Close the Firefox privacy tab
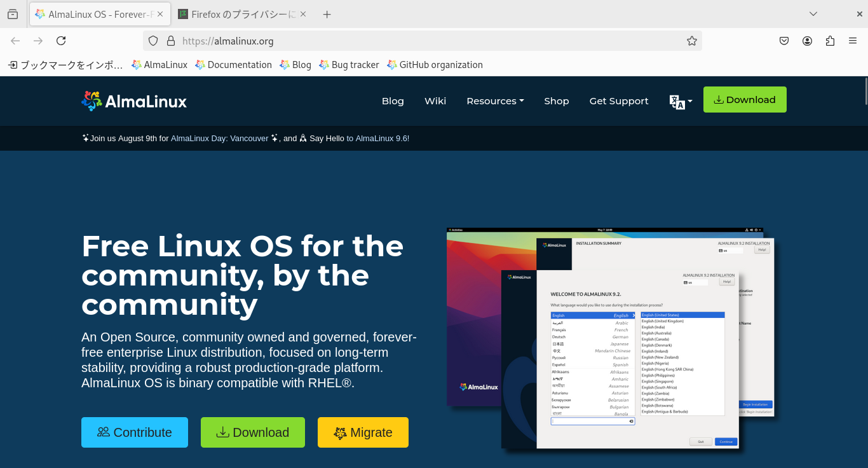The width and height of the screenshot is (868, 468). coord(302,14)
